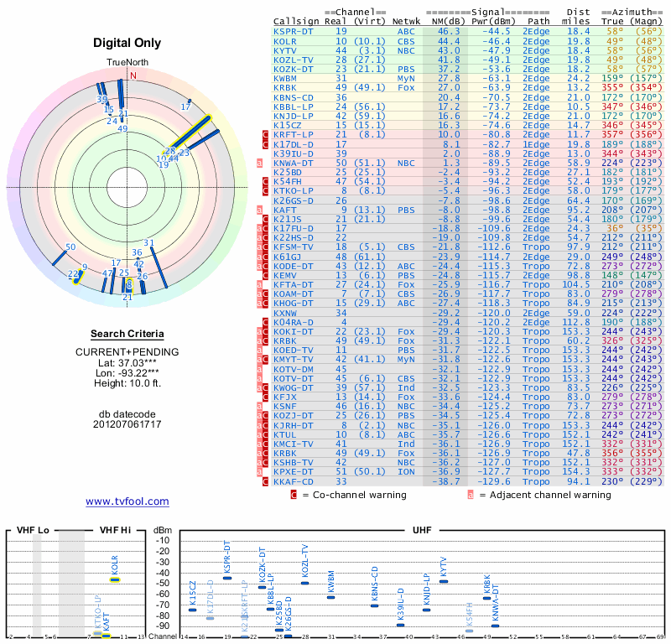Open KOZL-TV callsign link in the table
Screen dimensions: 671x644
(293, 60)
